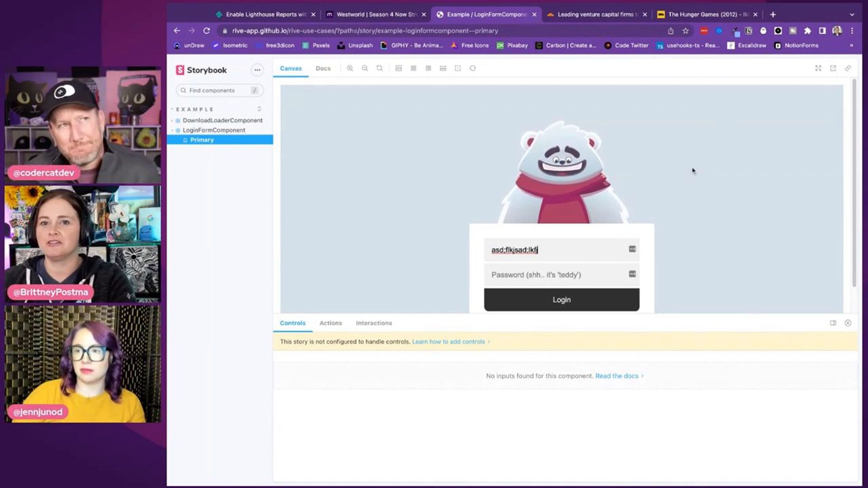868x488 pixels.
Task: Open the Storybook ellipsis menu
Action: tap(257, 70)
